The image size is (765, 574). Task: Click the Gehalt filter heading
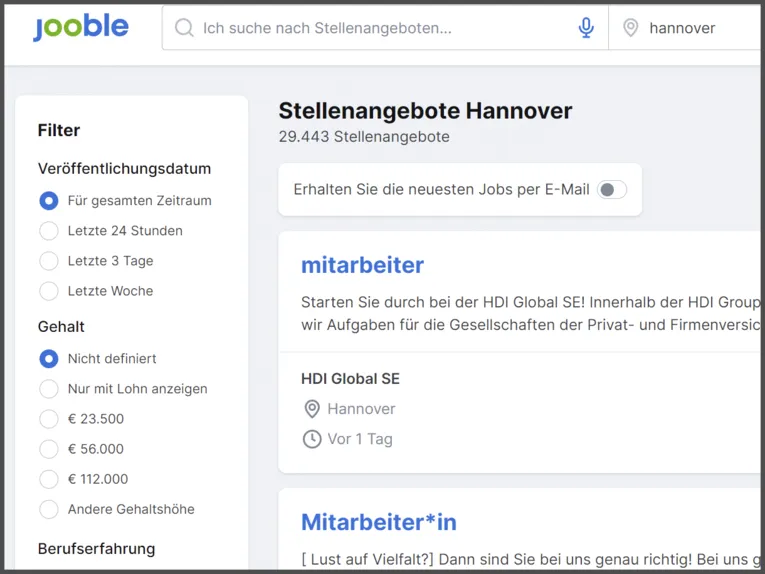click(x=61, y=326)
